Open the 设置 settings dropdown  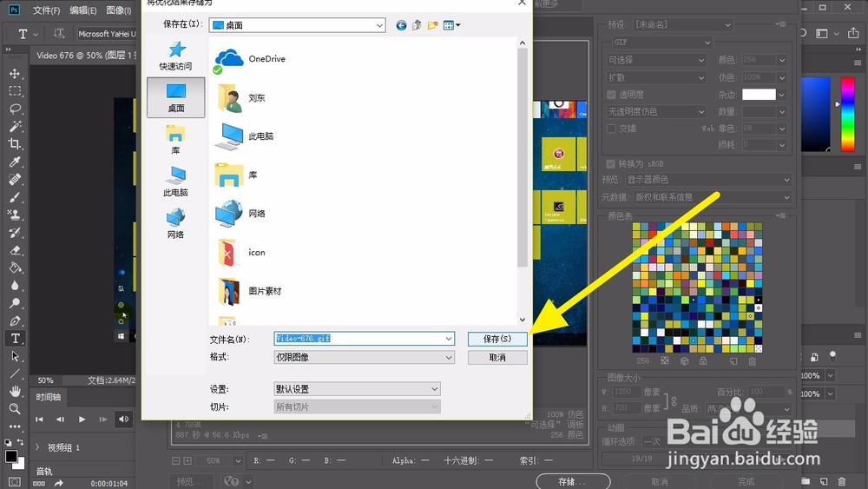click(x=357, y=389)
